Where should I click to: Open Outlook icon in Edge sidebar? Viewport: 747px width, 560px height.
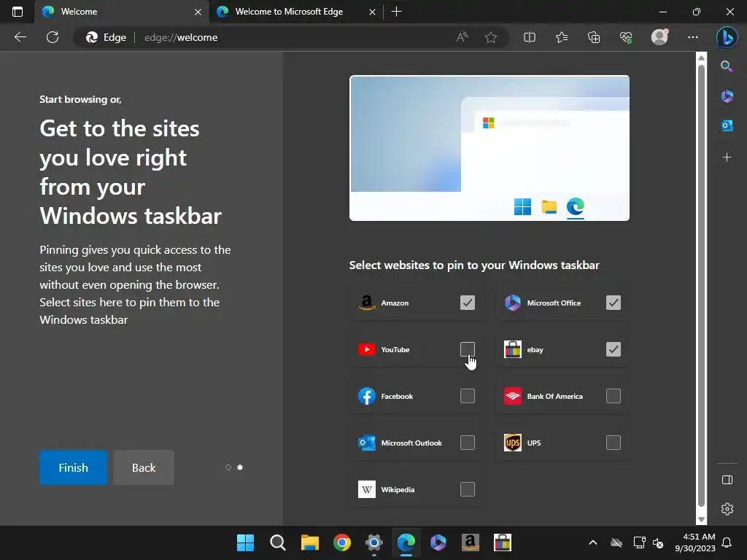click(727, 125)
